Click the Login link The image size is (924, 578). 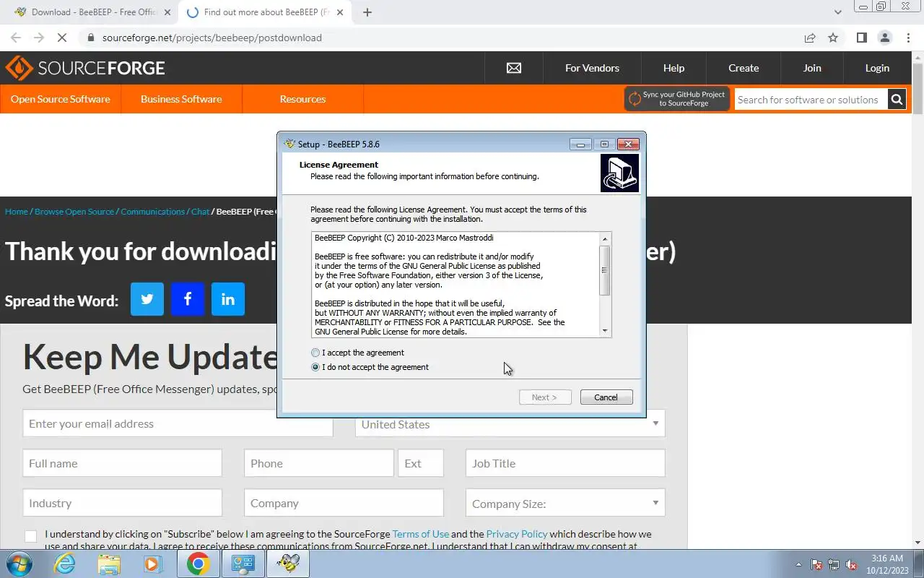(877, 68)
